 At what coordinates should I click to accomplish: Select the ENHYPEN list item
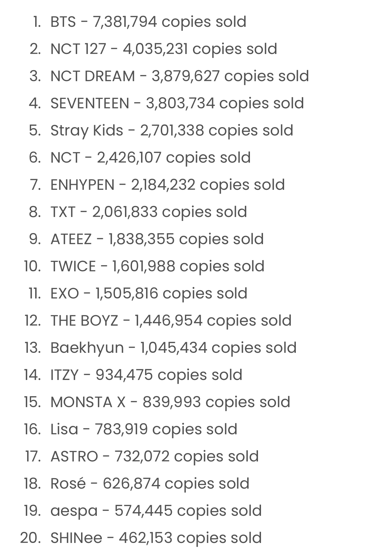pos(168,185)
